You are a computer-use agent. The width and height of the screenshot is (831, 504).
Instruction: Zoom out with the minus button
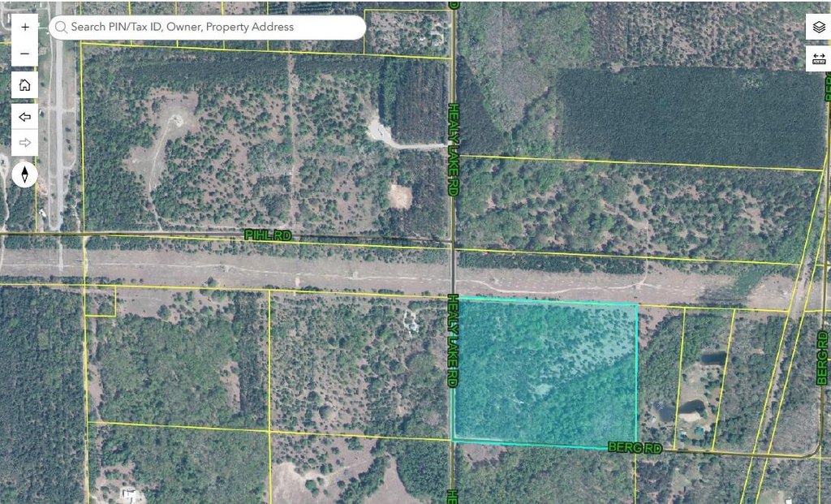[25, 54]
